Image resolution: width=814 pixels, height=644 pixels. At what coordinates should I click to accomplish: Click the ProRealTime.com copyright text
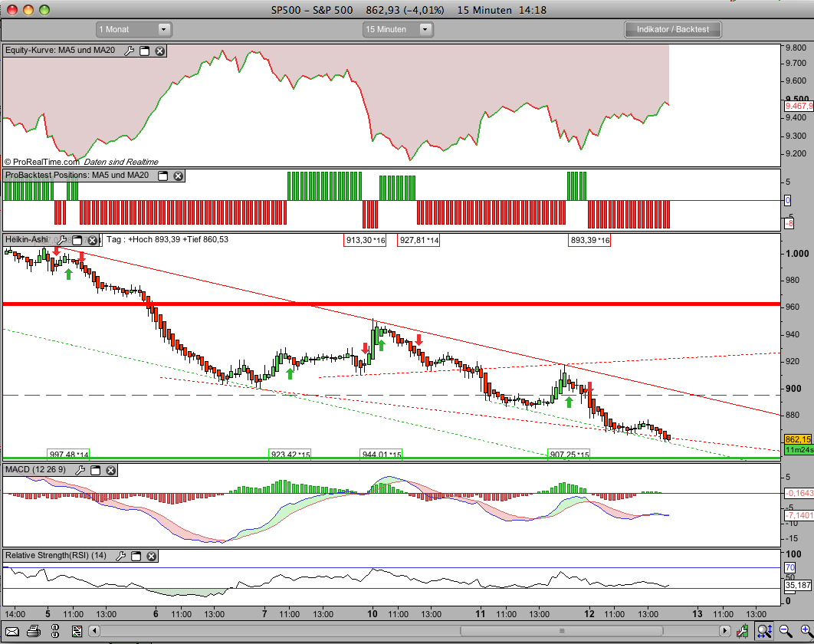point(41,162)
